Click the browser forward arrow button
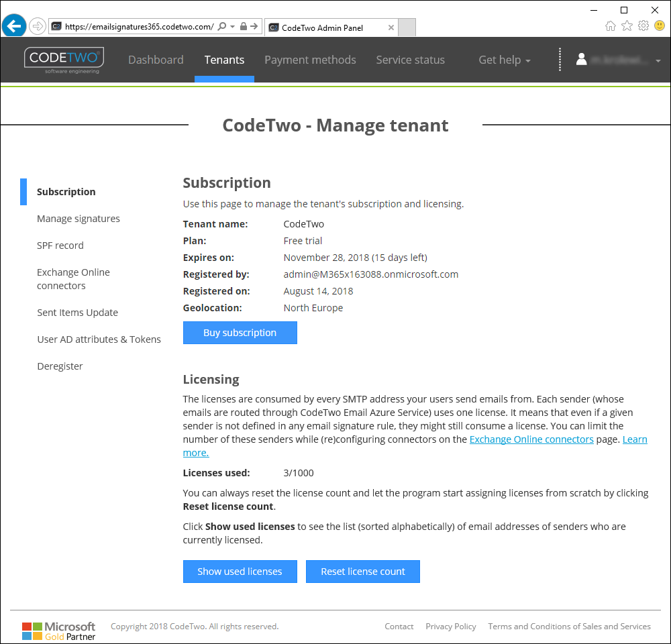The height and width of the screenshot is (644, 671). point(38,27)
